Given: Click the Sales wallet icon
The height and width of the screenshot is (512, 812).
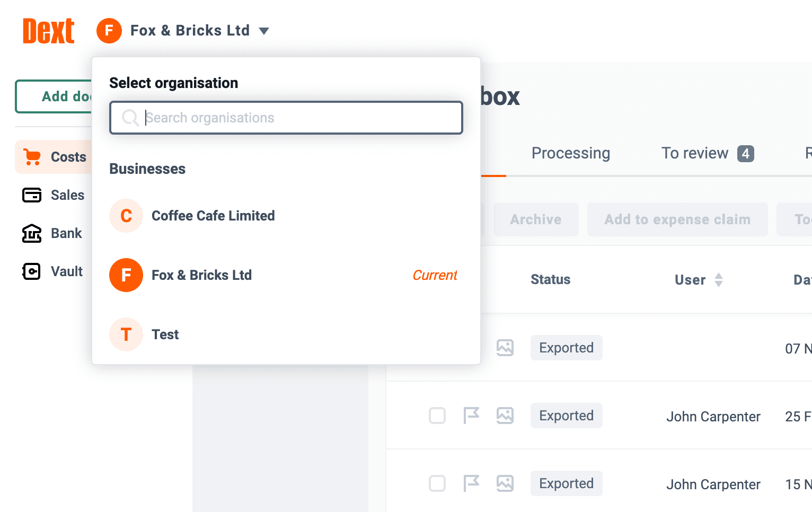Looking at the screenshot, I should 32,195.
